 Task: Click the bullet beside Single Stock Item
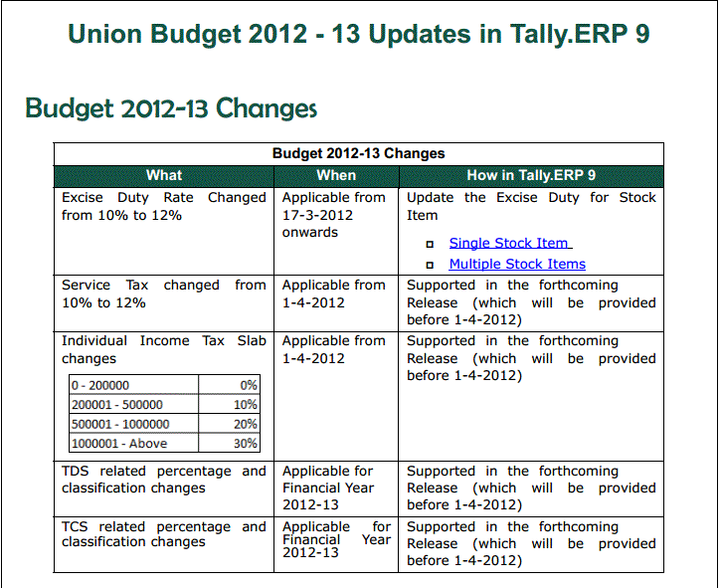430,244
